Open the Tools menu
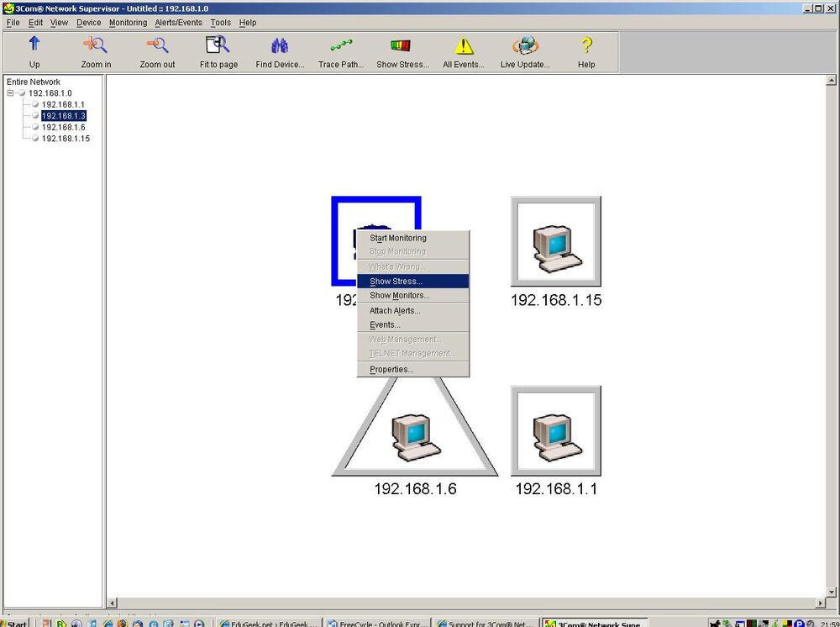This screenshot has height=627, width=840. pyautogui.click(x=220, y=23)
